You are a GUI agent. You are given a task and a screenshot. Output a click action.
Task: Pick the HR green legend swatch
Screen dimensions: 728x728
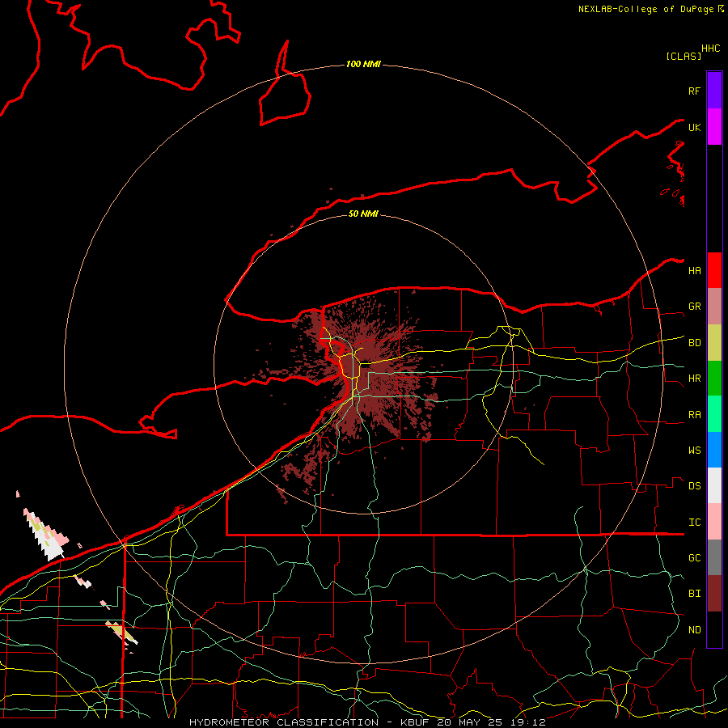pos(714,379)
